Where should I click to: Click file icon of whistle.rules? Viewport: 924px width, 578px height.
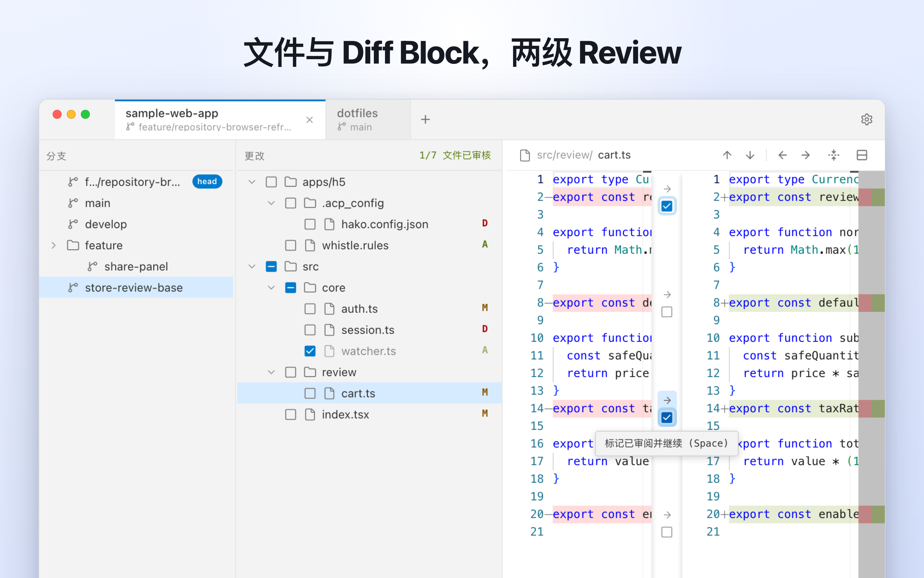click(310, 245)
